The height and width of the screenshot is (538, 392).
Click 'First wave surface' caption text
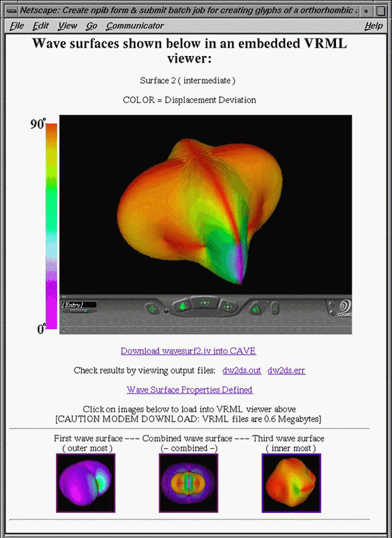tap(88, 439)
